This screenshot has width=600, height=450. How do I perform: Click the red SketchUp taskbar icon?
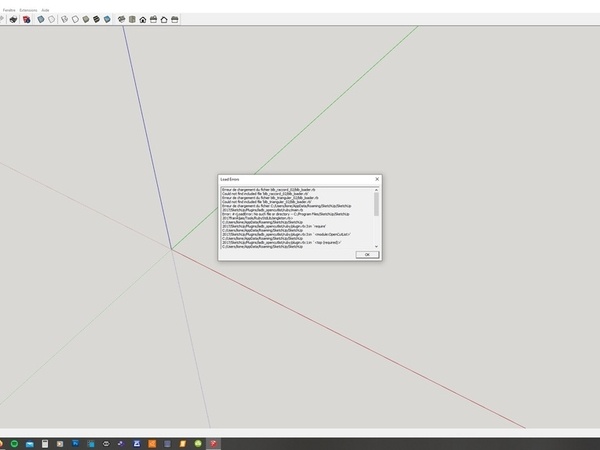214,442
